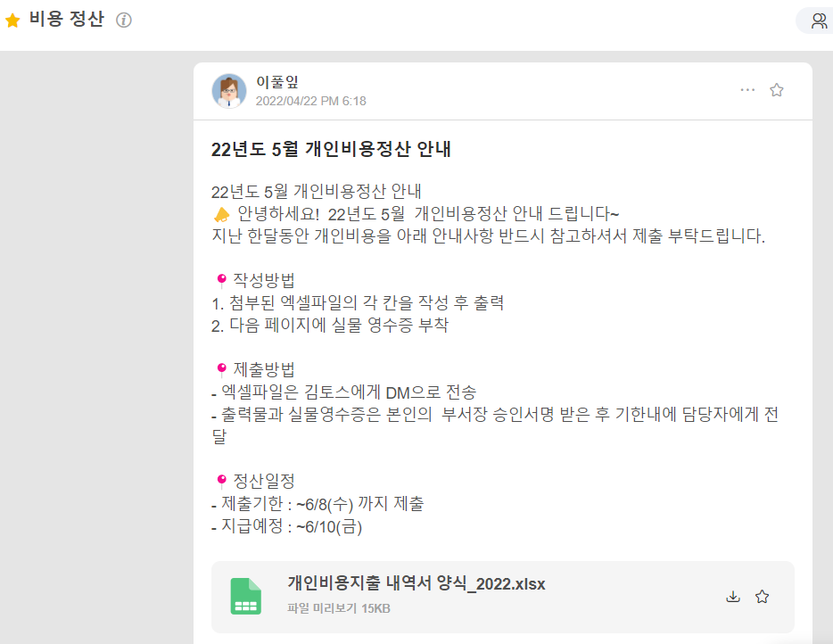Star the attached xlsx file

point(763,597)
